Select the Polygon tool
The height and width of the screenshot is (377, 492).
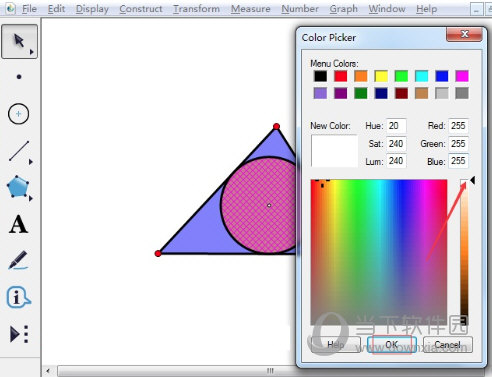[18, 187]
